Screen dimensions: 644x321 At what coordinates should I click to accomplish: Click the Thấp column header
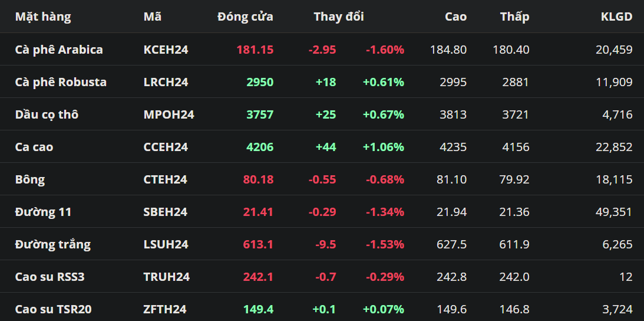click(x=514, y=17)
